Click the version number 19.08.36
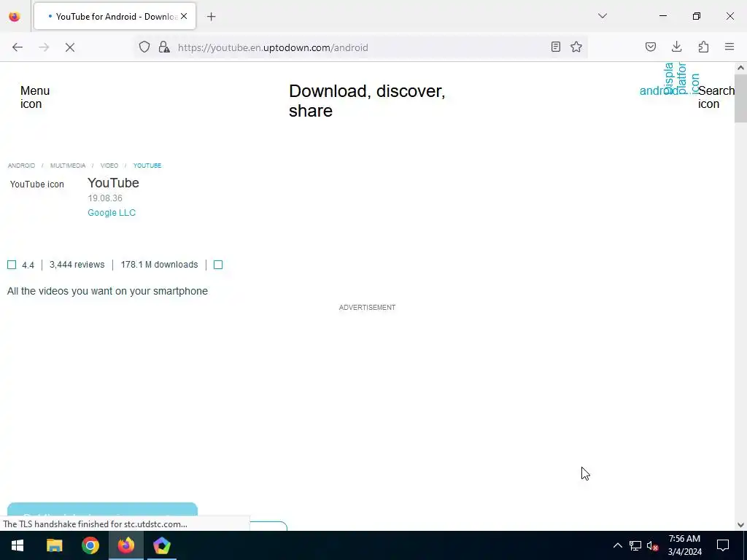Image resolution: width=747 pixels, height=560 pixels. pyautogui.click(x=105, y=198)
